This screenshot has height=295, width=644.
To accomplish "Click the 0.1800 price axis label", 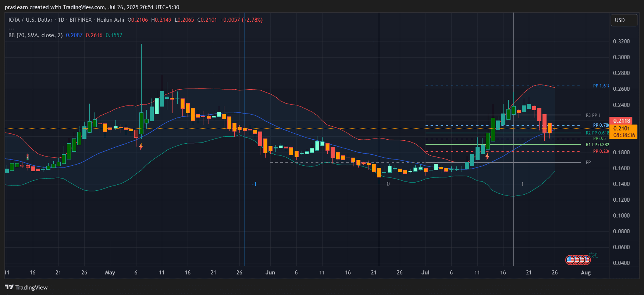I will (x=621, y=152).
